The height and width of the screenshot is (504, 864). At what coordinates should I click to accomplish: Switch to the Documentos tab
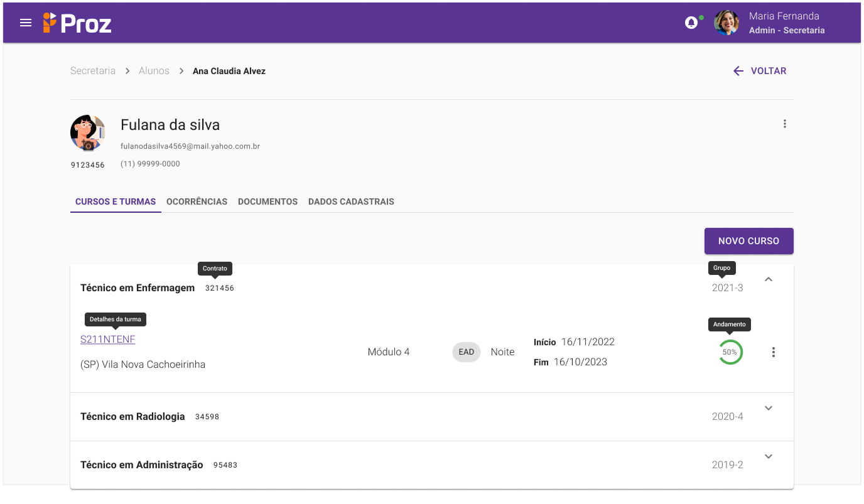[267, 201]
